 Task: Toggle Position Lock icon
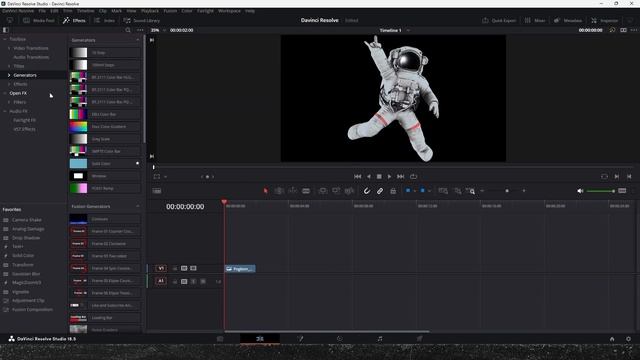pos(393,191)
